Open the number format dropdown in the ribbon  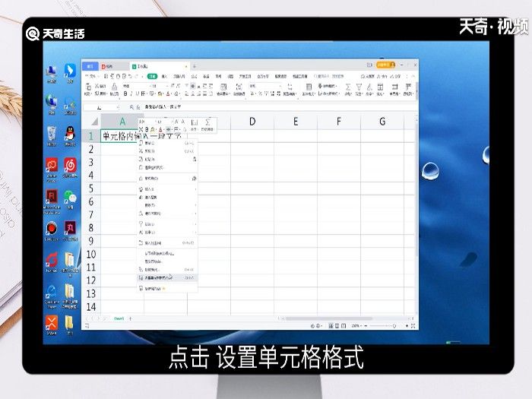coord(280,86)
